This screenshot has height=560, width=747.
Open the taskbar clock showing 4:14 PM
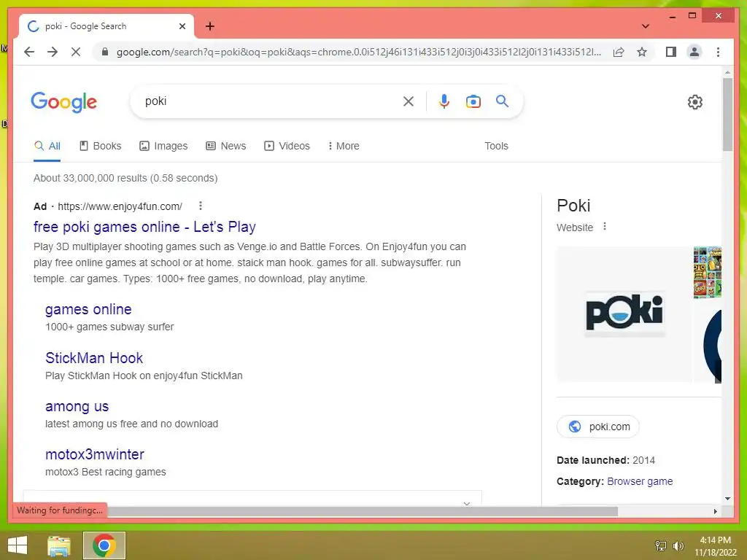point(716,546)
